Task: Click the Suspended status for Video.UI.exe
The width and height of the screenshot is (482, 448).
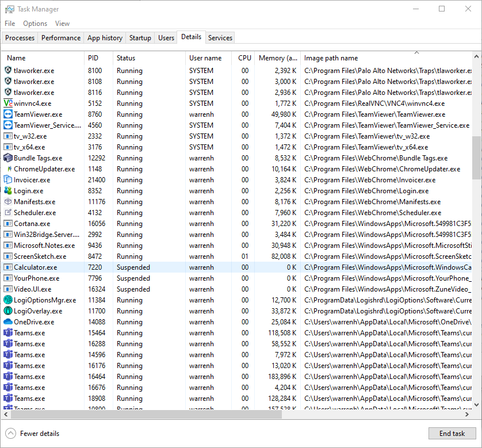Action: [133, 289]
